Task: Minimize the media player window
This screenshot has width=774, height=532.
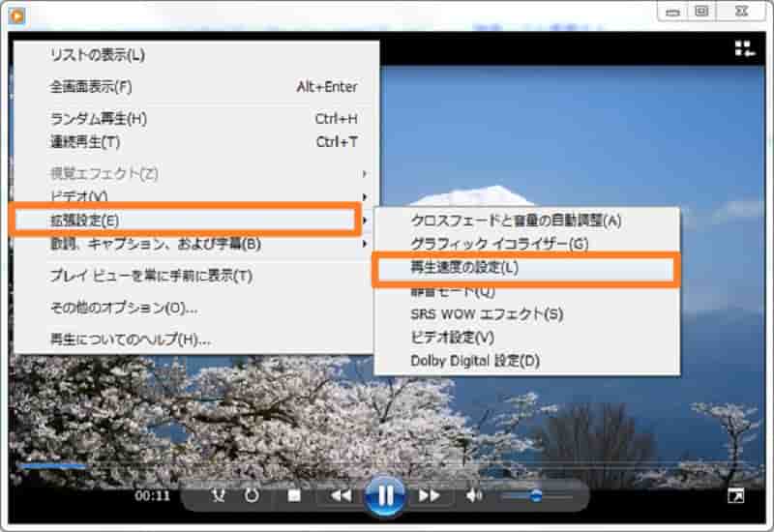Action: pos(672,12)
